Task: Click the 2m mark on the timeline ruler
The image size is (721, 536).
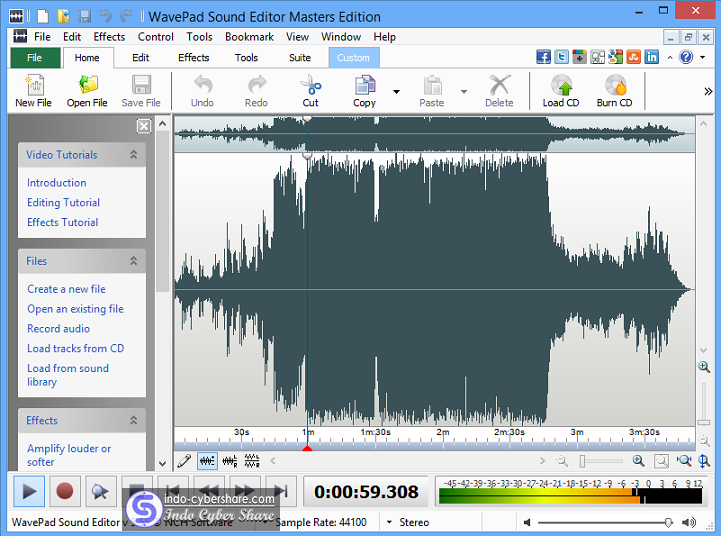Action: [443, 433]
